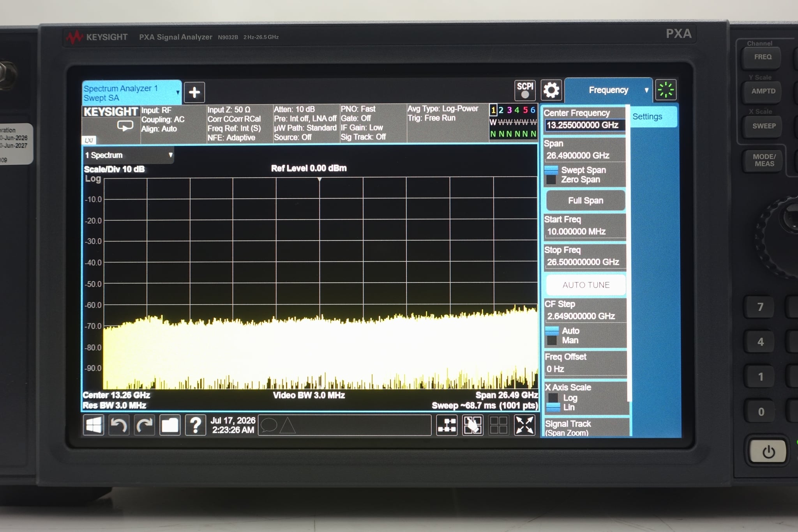The image size is (798, 532).
Task: Open Spectrum Analyzer 1 mode dropdown arrow
Action: 178,93
